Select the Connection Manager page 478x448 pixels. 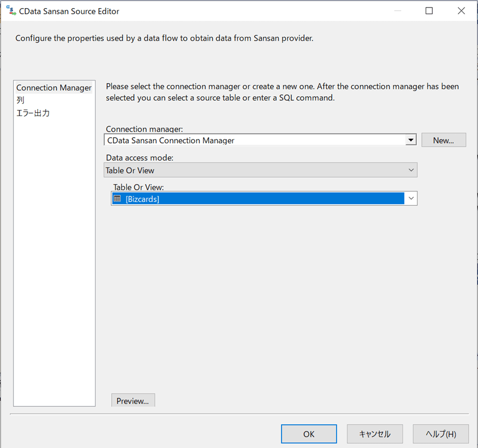click(x=54, y=88)
